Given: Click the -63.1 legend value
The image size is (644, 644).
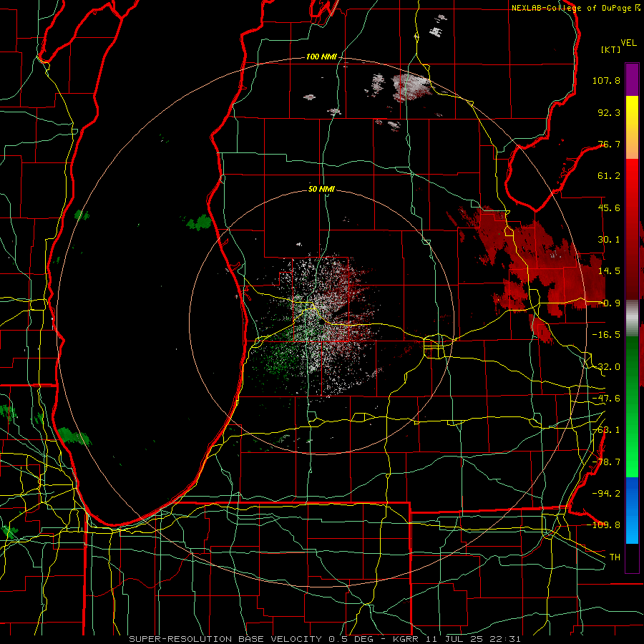Looking at the screenshot, I should [606, 430].
